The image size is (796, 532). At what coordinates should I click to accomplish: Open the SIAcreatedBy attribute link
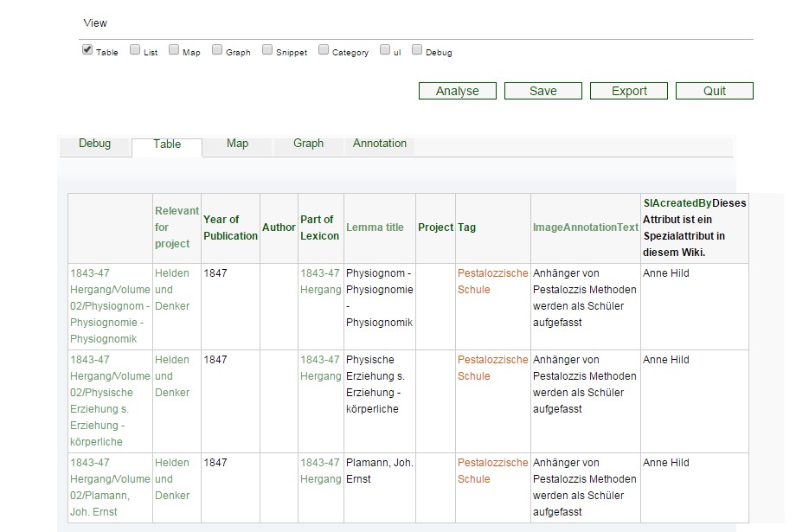click(x=677, y=203)
